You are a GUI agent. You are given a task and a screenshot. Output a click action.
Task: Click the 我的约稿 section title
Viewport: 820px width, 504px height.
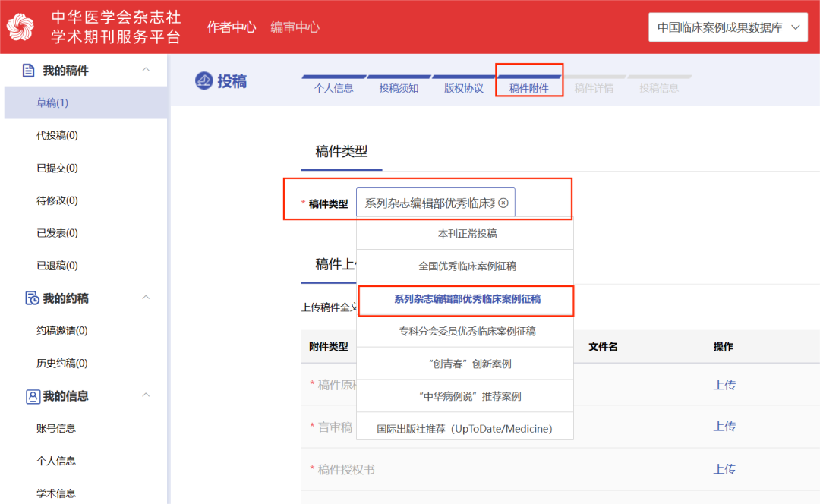[x=65, y=298]
